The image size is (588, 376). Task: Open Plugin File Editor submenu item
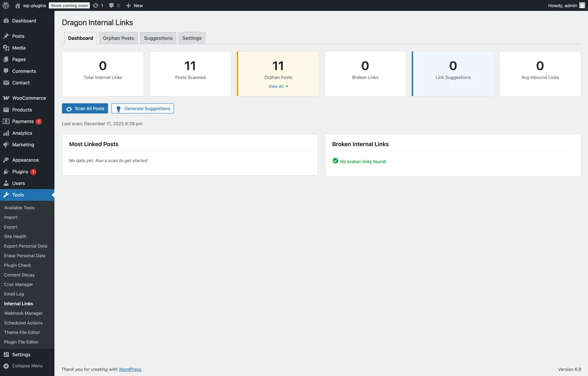coord(21,342)
